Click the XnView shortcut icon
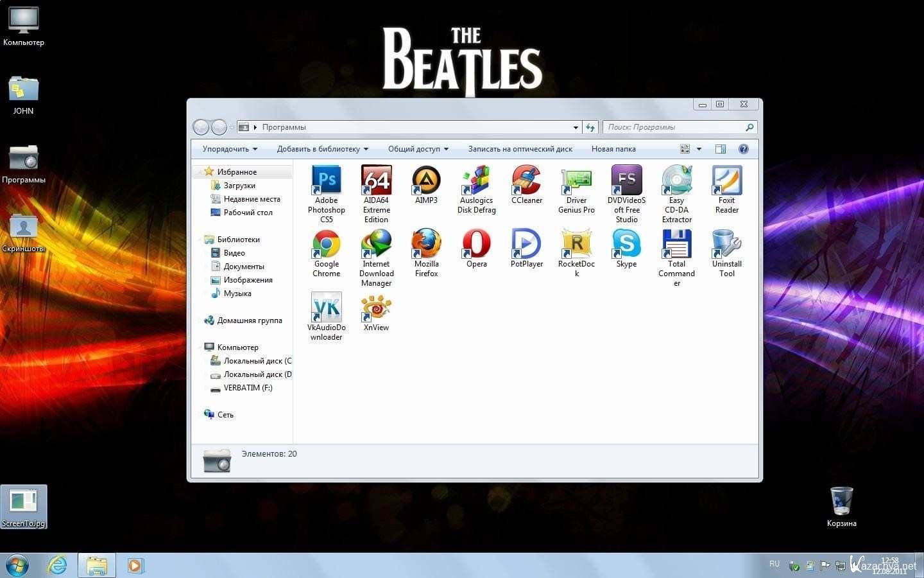Viewport: 924px width, 578px height. click(x=376, y=308)
